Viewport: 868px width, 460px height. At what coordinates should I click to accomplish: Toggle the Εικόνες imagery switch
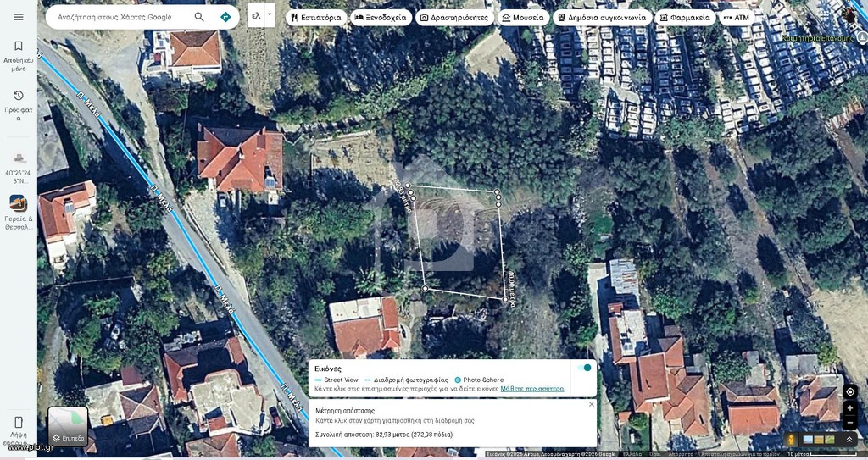point(584,368)
